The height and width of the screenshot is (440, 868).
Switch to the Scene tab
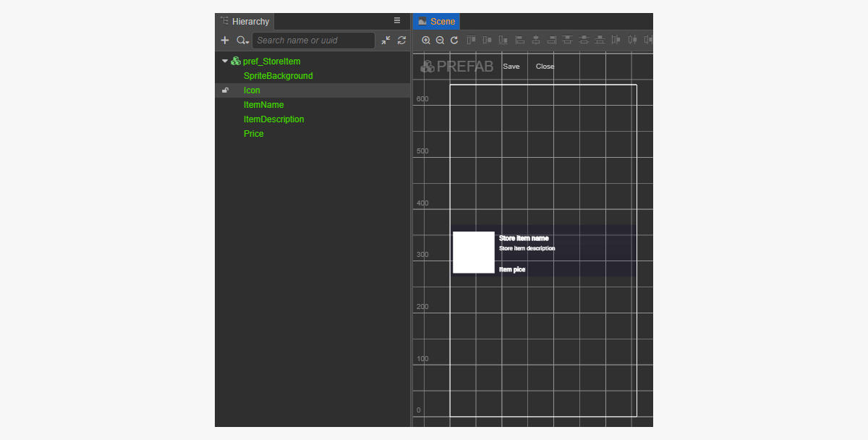pyautogui.click(x=436, y=22)
